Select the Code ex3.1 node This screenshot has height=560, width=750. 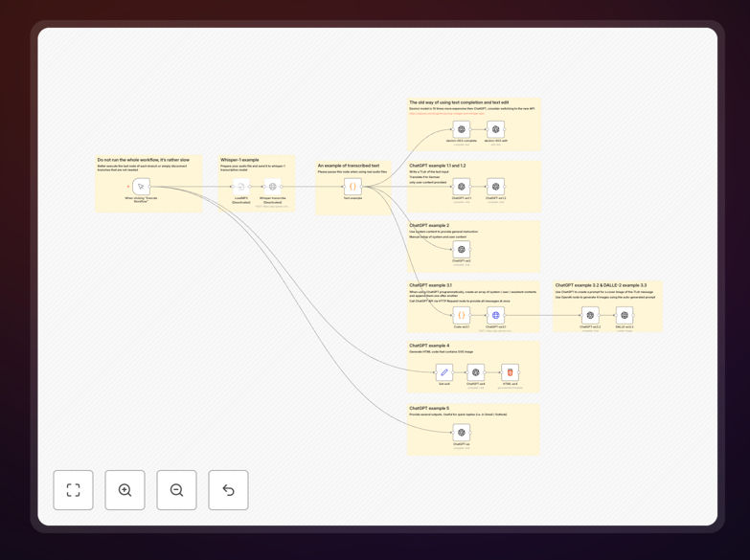[462, 315]
